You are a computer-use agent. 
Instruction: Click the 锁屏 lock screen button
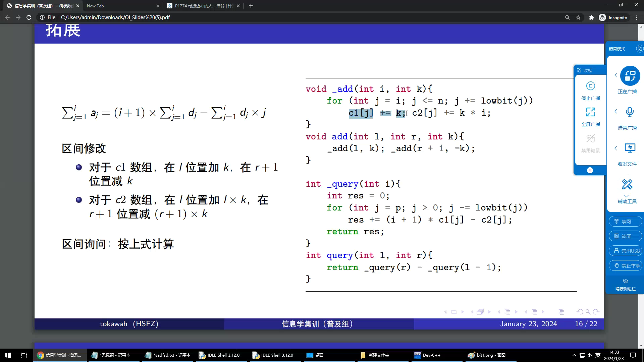click(625, 236)
